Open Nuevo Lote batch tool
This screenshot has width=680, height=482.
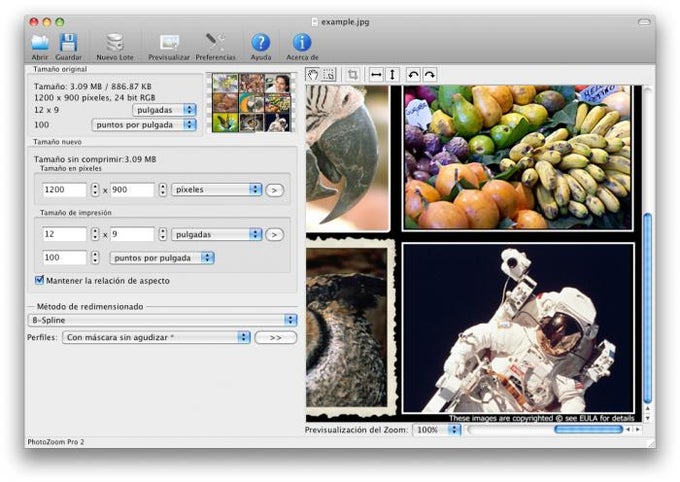coord(115,43)
